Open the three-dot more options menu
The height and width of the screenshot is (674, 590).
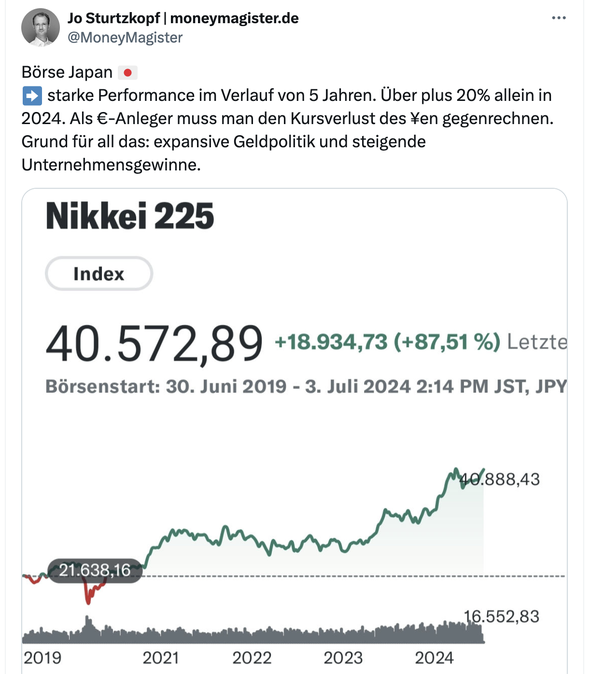(x=559, y=18)
